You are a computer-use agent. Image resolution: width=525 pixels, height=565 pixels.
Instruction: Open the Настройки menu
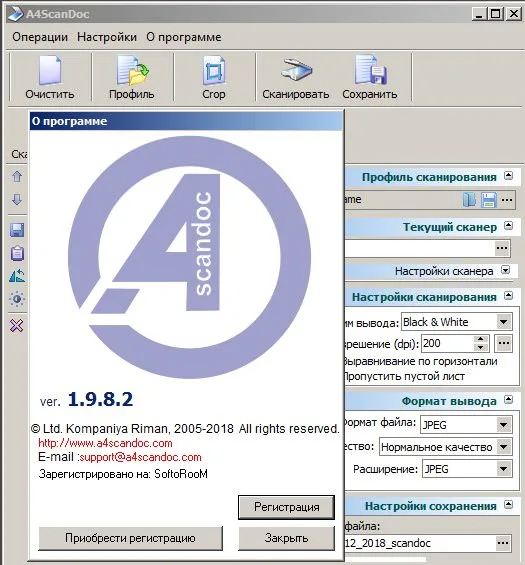107,37
